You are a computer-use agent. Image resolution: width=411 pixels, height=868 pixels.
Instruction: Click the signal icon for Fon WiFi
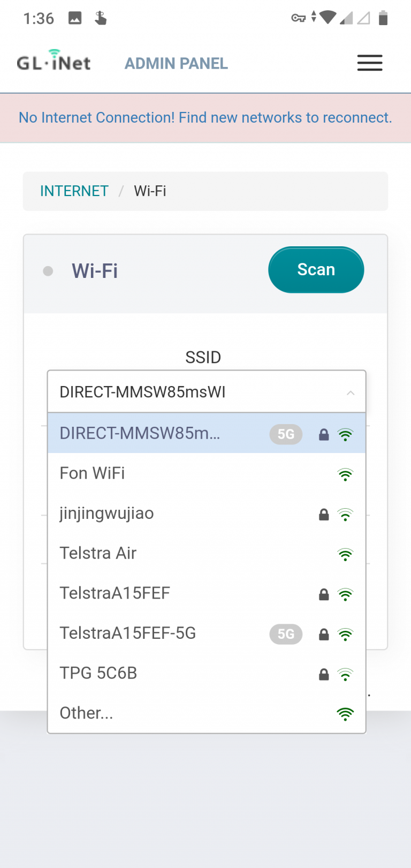coord(346,474)
